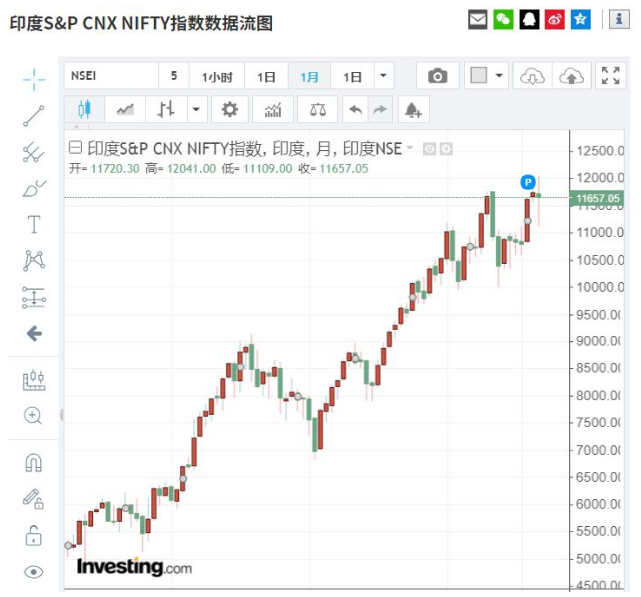Toggle lock all drawing tools padlock
Image resolution: width=641 pixels, height=597 pixels.
pos(34,536)
